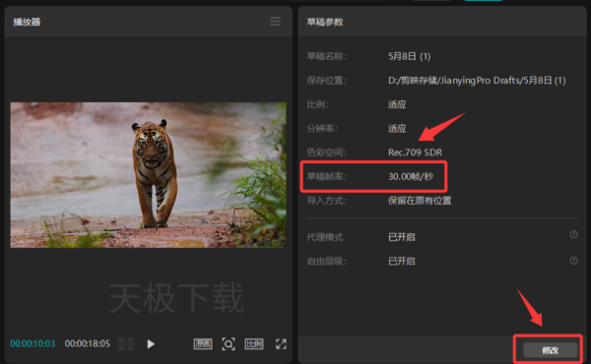Select the 草稿参数 panel tab

coord(325,22)
